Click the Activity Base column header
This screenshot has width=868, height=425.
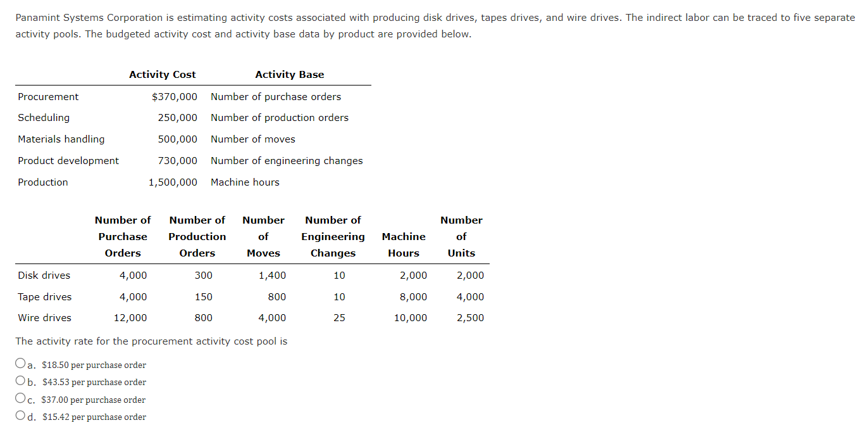(x=289, y=74)
